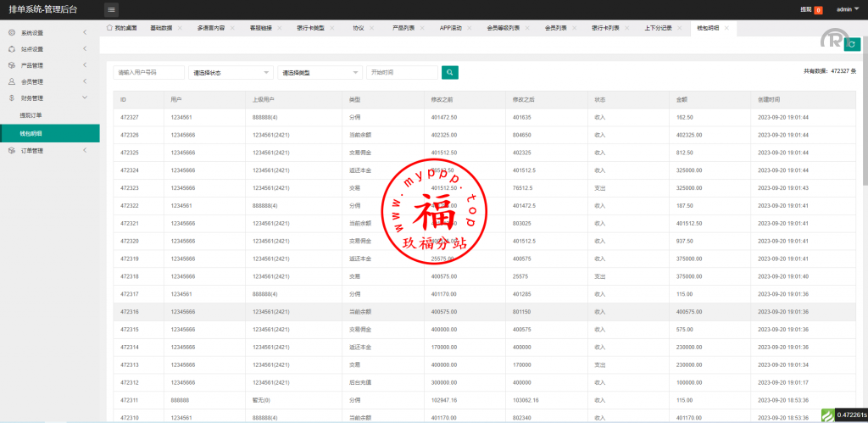Click the home icon on 我的桌面 tab
868x423 pixels.
pos(110,28)
